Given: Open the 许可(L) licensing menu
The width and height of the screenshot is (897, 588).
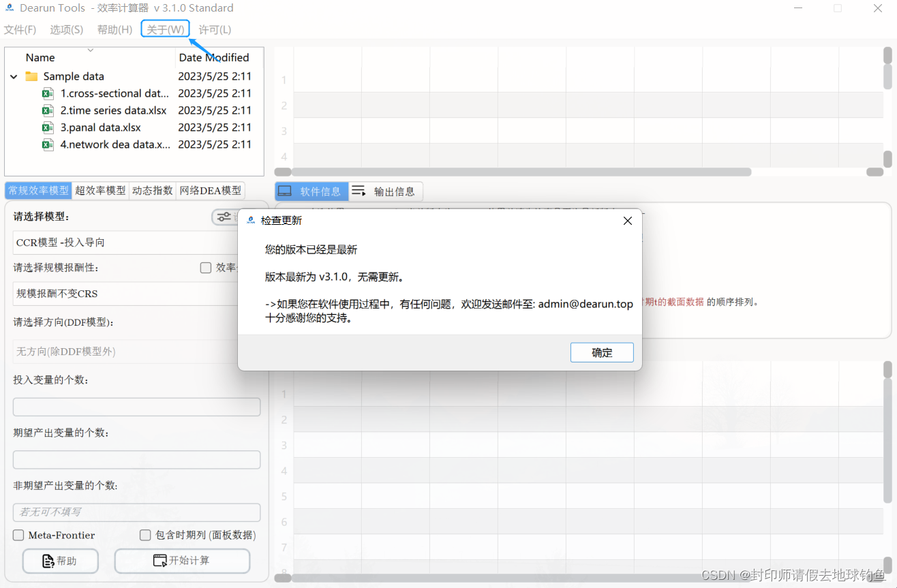Looking at the screenshot, I should pyautogui.click(x=215, y=29).
